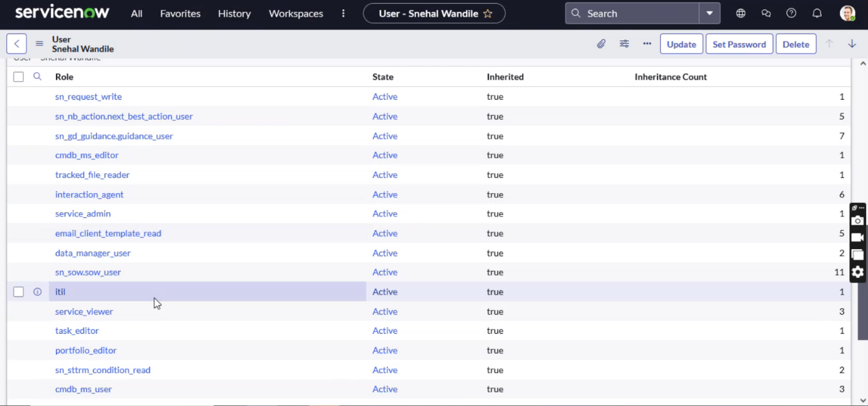Image resolution: width=868 pixels, height=406 pixels.
Task: Click the video recorder icon in the side widget
Action: [x=857, y=238]
